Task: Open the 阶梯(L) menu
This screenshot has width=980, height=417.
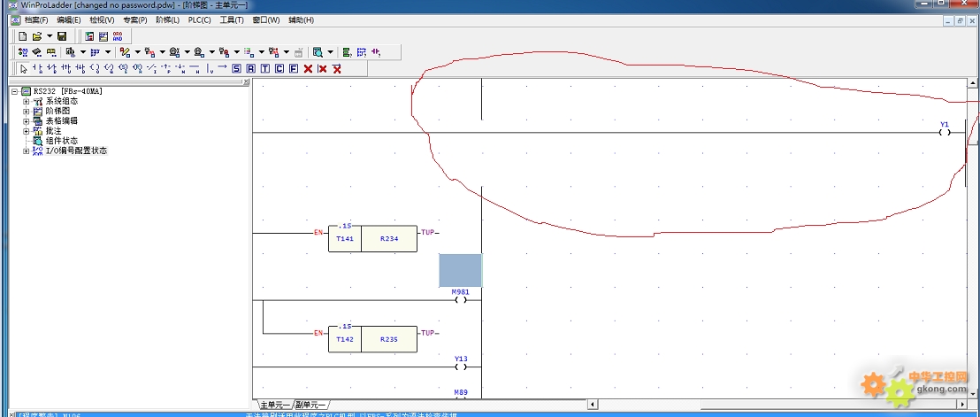Action: tap(167, 20)
